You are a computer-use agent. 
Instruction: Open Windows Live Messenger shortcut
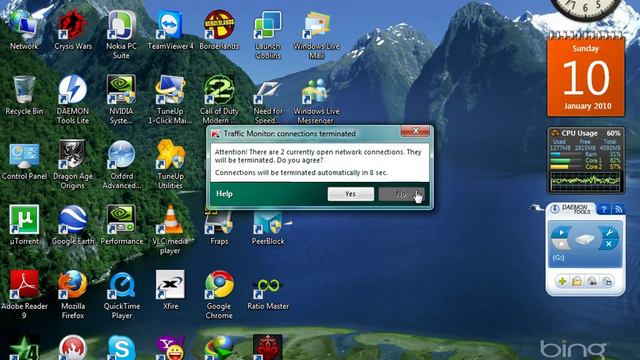[x=317, y=100]
